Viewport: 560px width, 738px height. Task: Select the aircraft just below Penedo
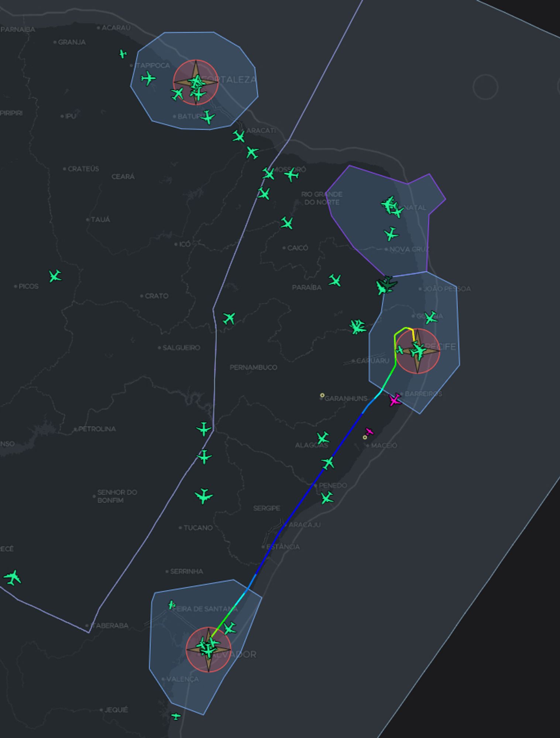coord(327,498)
